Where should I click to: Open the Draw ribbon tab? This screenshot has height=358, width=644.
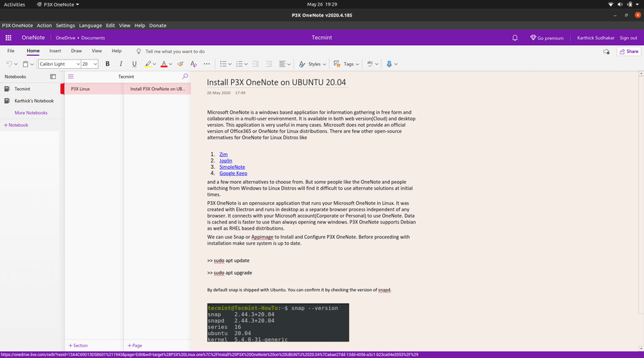point(76,51)
